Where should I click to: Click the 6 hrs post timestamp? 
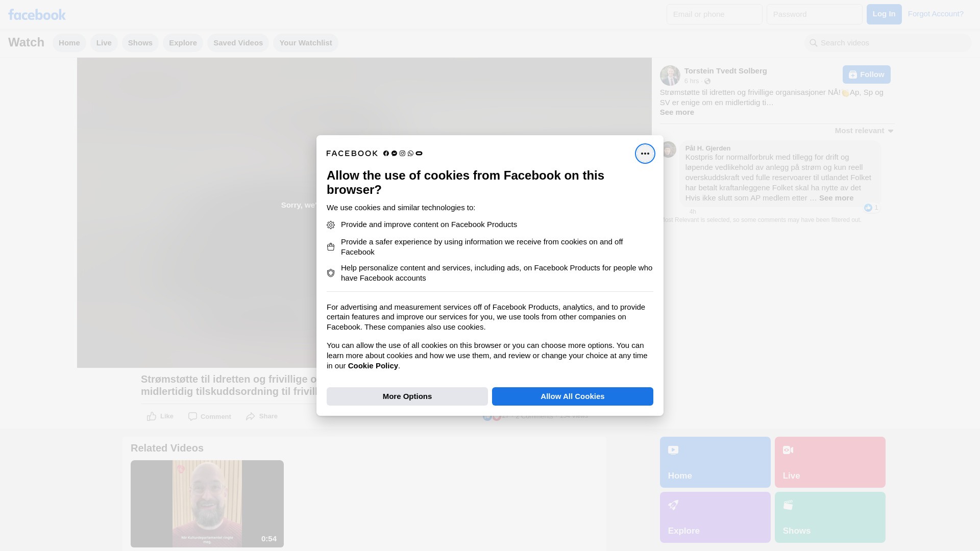click(691, 81)
